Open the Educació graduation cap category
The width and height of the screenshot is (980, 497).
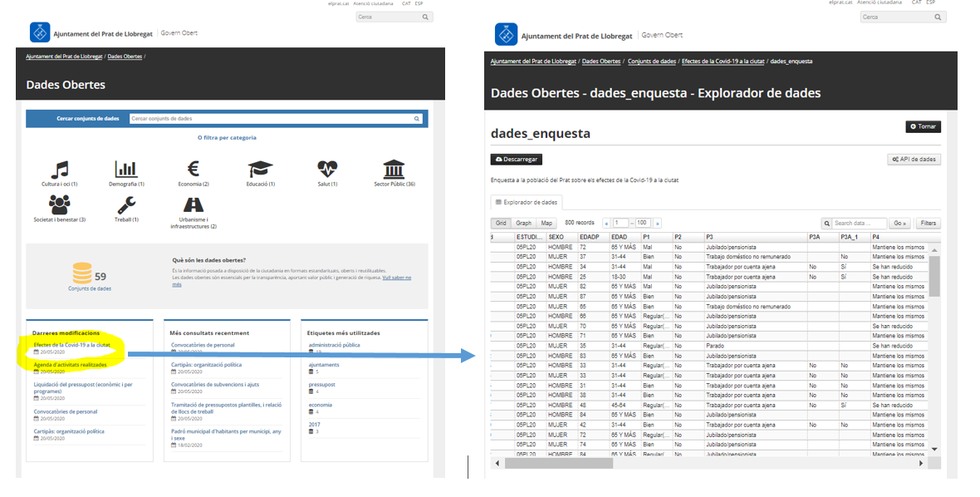260,169
